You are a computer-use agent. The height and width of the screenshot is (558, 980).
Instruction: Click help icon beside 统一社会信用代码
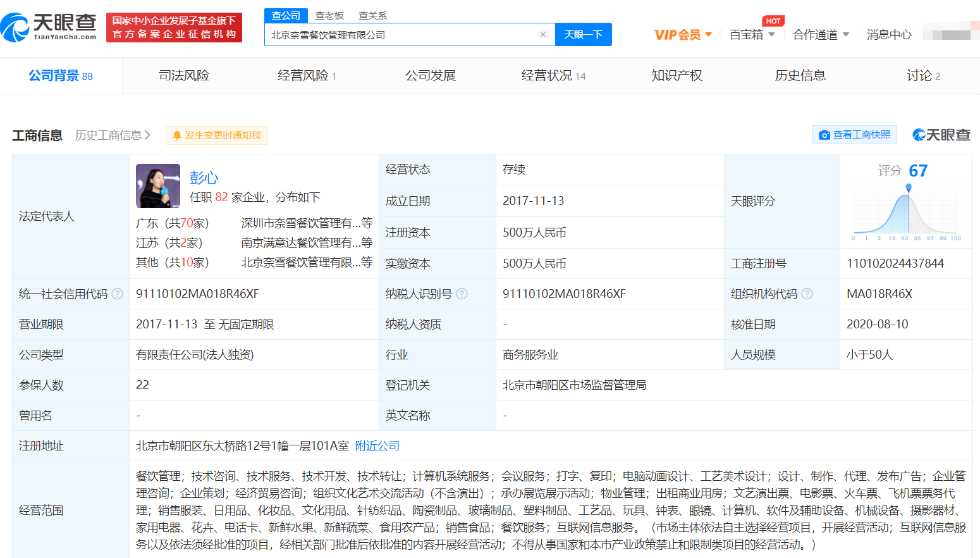(117, 294)
